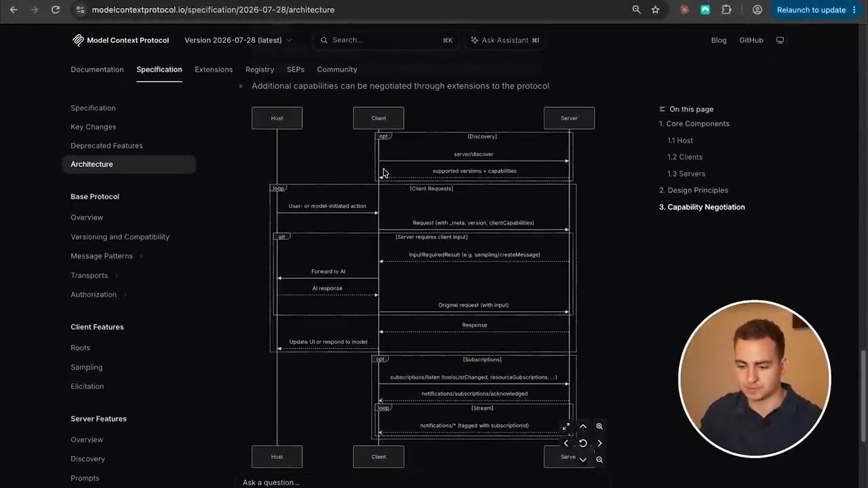The width and height of the screenshot is (868, 488).
Task: Bookmark this page with the star
Action: pos(655,9)
